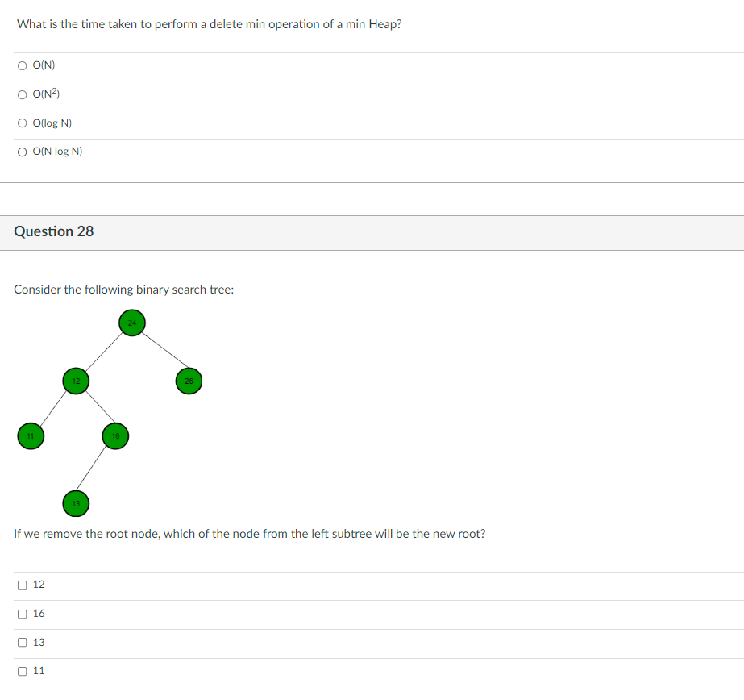The image size is (744, 700).
Task: Click the min Heap question text
Action: tap(210, 24)
